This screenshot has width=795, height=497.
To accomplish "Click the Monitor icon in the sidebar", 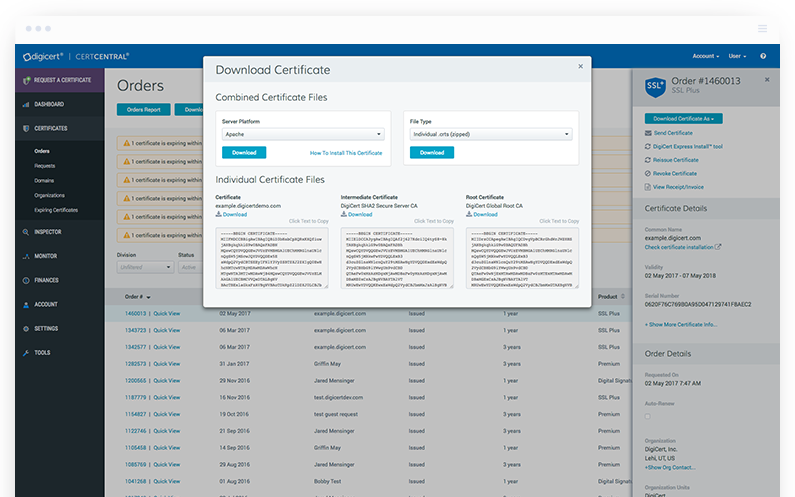I will 25,256.
